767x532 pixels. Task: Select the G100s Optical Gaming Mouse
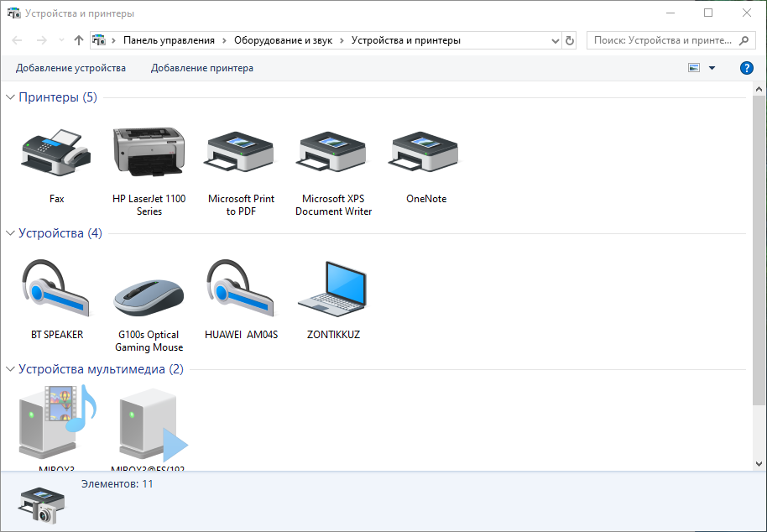coord(149,287)
